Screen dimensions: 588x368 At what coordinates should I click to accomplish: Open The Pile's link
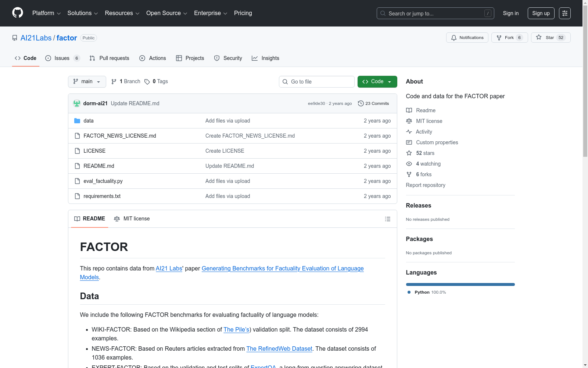click(236, 330)
